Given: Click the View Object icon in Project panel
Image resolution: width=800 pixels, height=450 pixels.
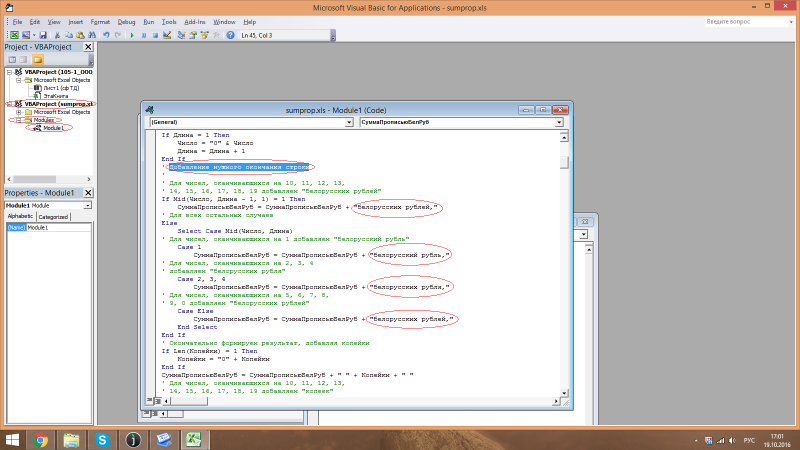Looking at the screenshot, I should 23,60.
